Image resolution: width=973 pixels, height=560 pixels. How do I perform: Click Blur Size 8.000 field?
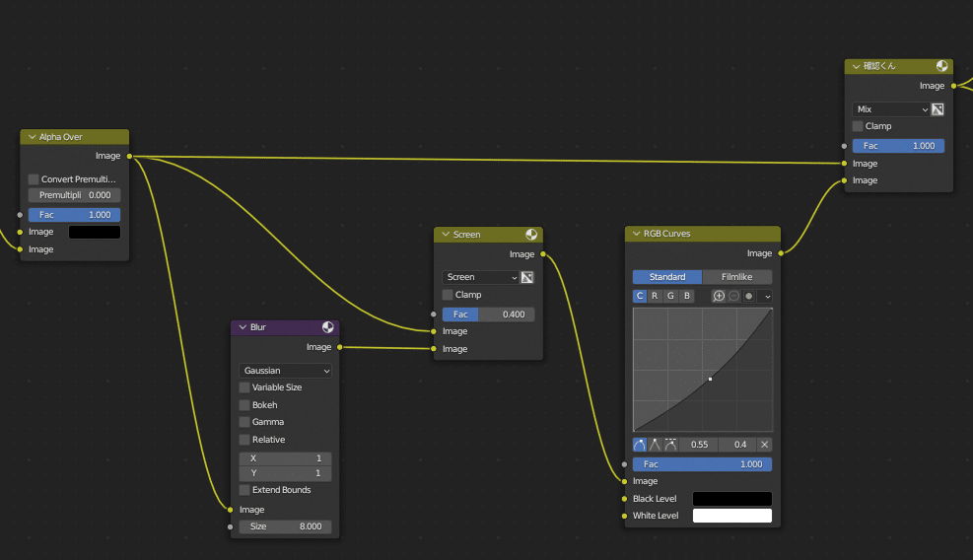(286, 526)
